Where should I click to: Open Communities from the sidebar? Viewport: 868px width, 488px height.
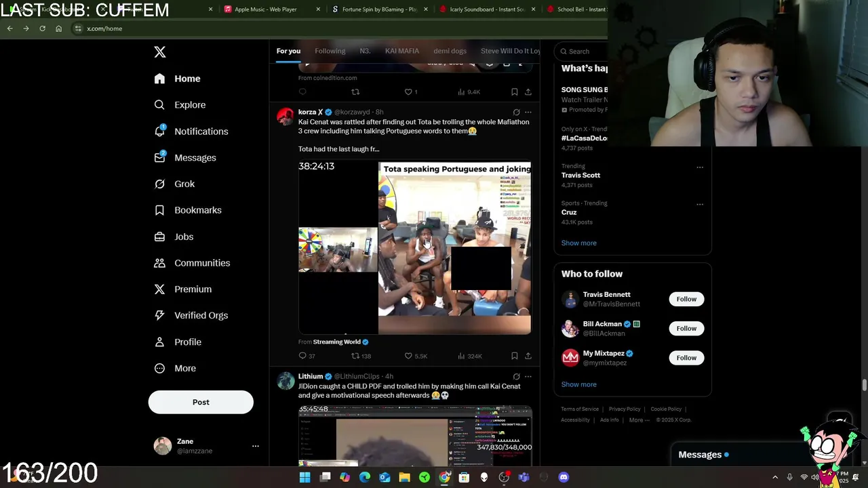pos(192,263)
